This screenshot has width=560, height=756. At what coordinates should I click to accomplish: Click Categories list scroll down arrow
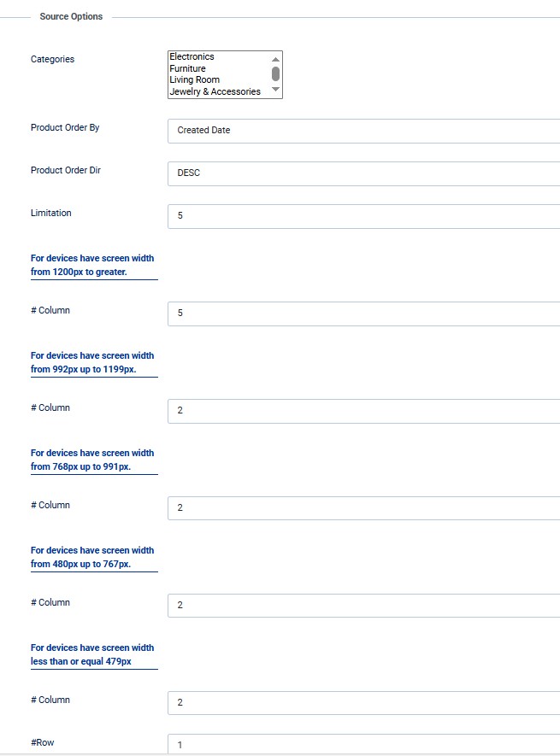(x=275, y=90)
